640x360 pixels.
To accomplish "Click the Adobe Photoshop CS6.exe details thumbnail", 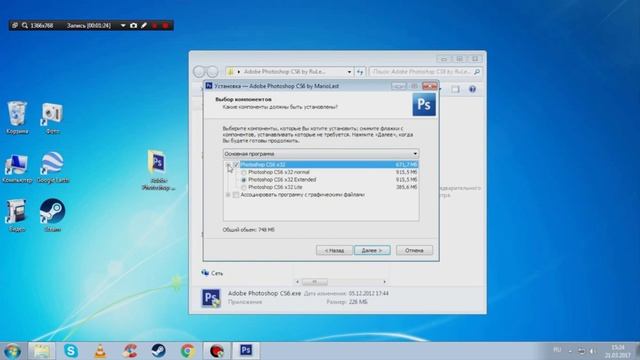I will 211,298.
